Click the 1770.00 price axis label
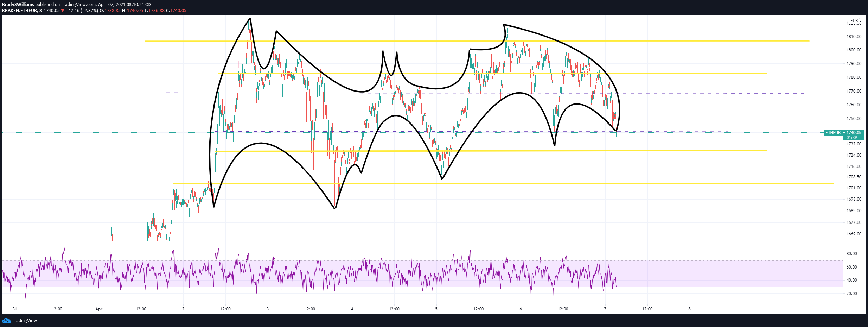Screen dimensions: 868x327 click(854, 91)
